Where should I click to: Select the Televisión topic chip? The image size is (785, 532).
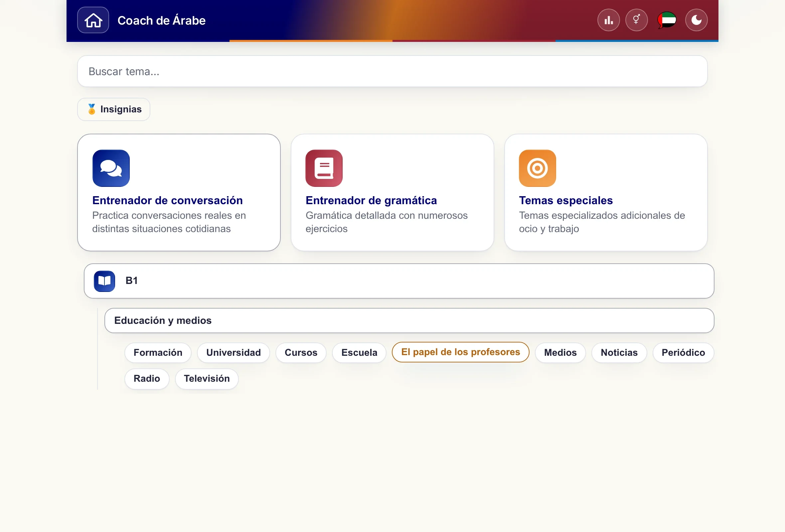tap(207, 378)
